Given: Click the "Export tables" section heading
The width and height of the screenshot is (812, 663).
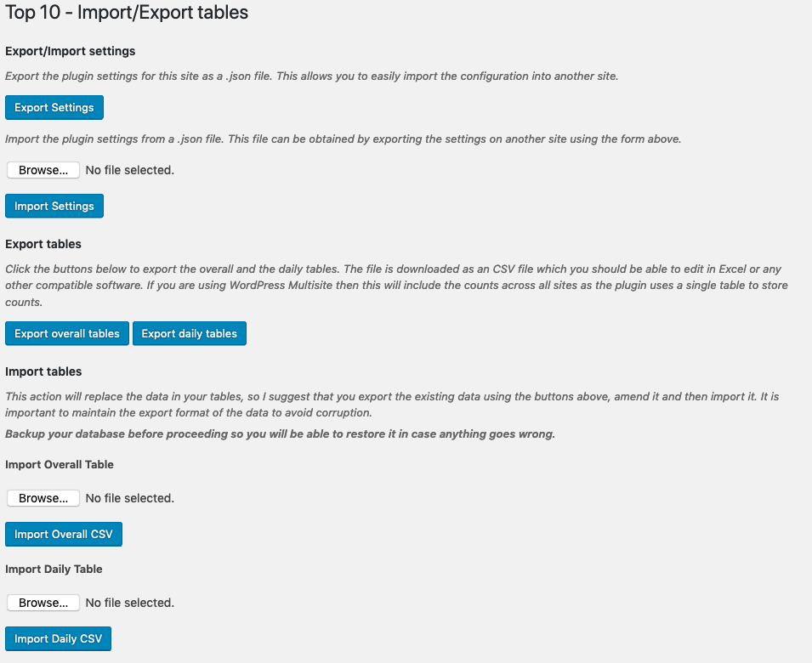Looking at the screenshot, I should pyautogui.click(x=43, y=244).
